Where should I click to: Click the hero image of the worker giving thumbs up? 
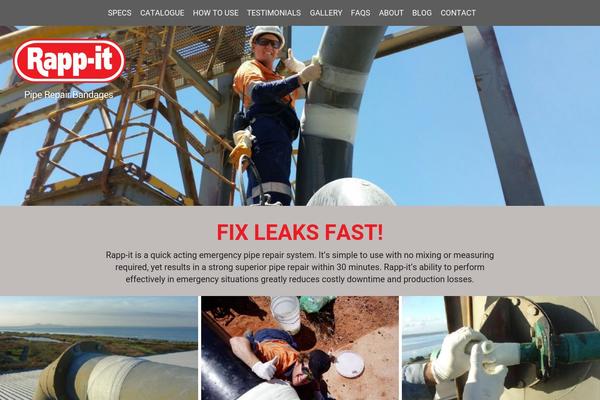pyautogui.click(x=300, y=116)
